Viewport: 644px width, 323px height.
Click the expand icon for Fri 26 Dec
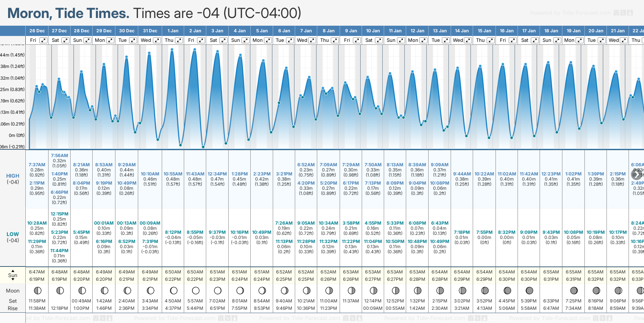click(43, 40)
